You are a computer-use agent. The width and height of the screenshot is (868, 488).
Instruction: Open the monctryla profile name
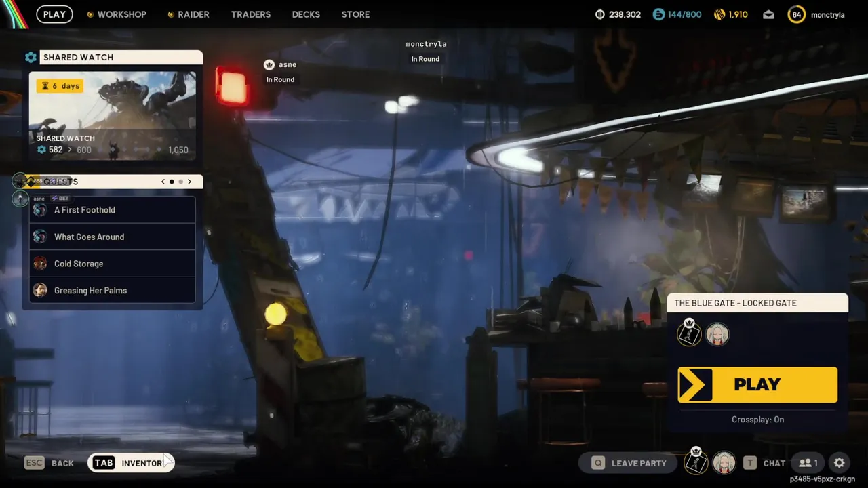pyautogui.click(x=827, y=15)
